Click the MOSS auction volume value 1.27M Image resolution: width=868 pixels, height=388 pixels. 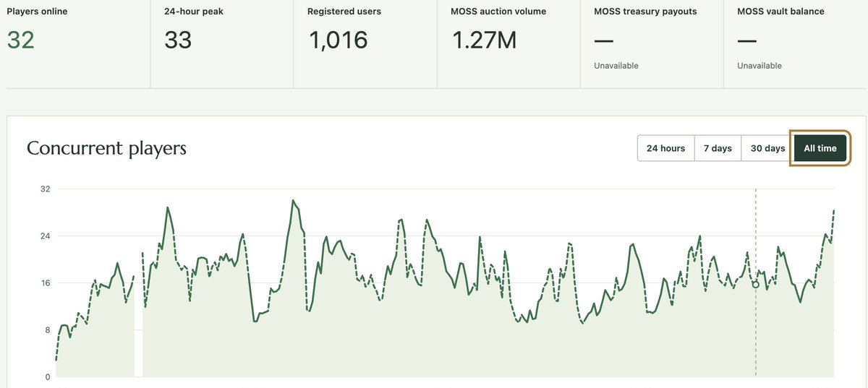click(x=484, y=40)
